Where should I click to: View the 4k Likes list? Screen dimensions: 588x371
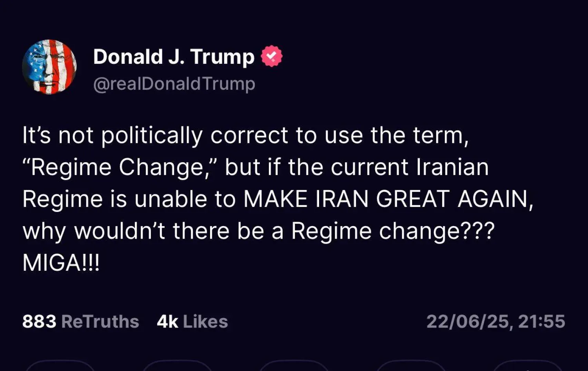pos(192,322)
